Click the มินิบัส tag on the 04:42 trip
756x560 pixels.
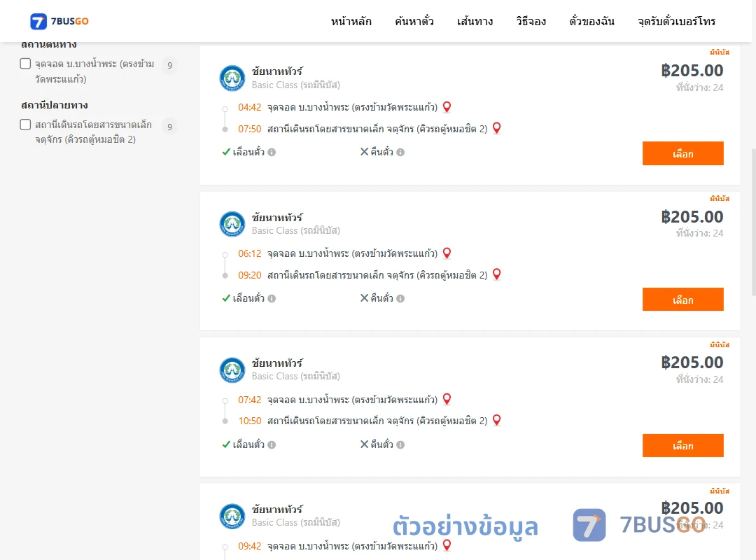[x=720, y=52]
